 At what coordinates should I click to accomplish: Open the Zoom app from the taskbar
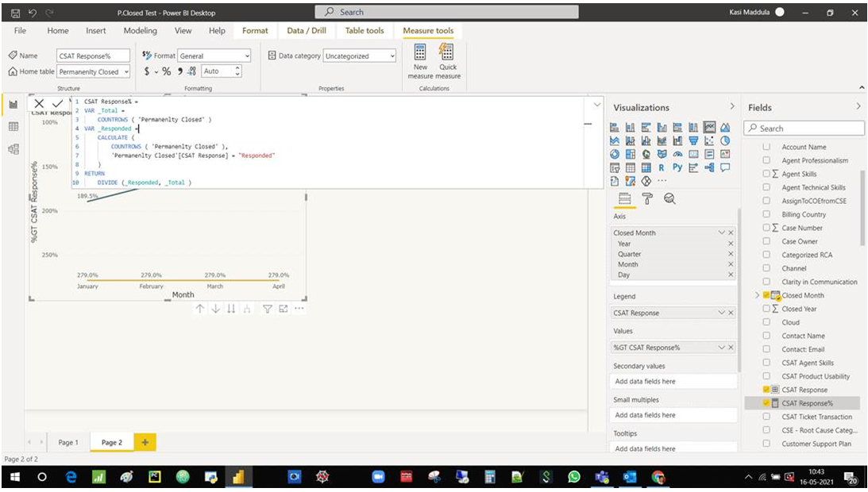378,477
